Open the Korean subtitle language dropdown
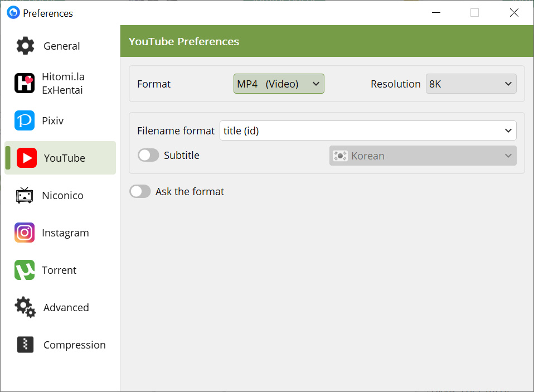 pyautogui.click(x=423, y=156)
